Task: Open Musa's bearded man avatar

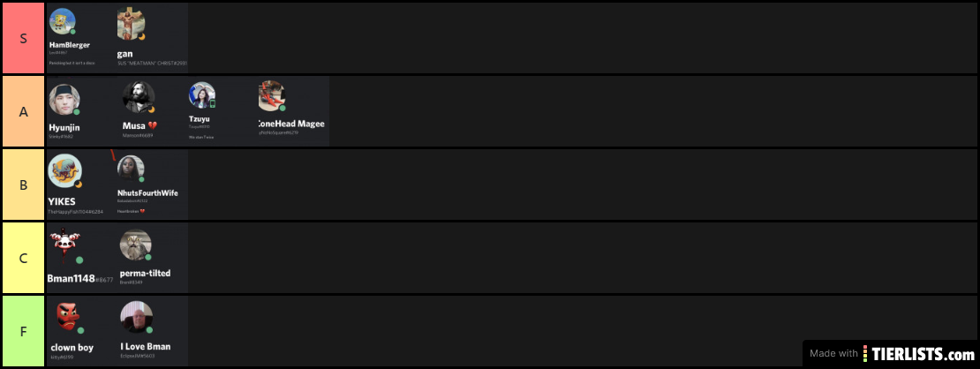Action: (x=138, y=98)
